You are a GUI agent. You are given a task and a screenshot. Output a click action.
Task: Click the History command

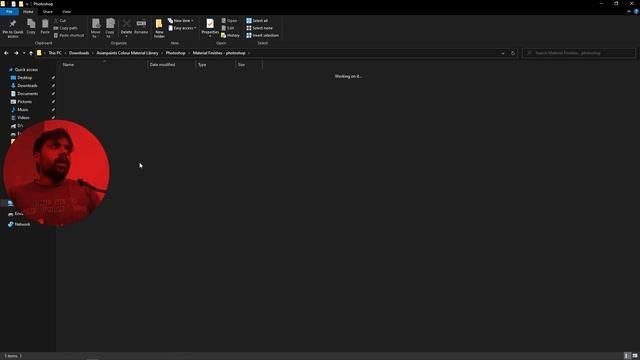231,36
